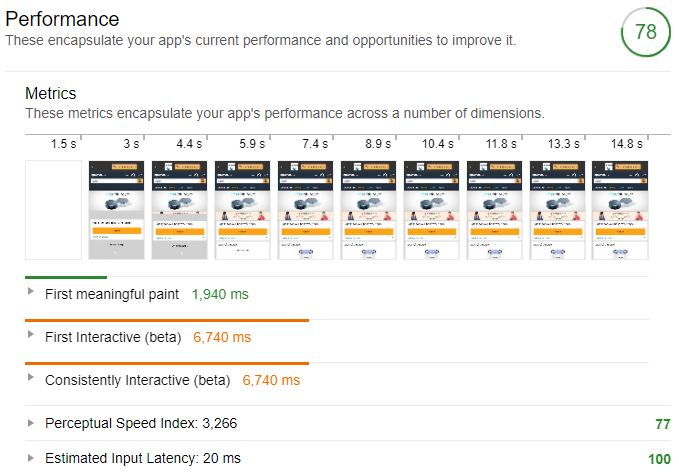Open the 7.4 s filmstrip screenshot
This screenshot has height=474, width=679.
point(305,210)
